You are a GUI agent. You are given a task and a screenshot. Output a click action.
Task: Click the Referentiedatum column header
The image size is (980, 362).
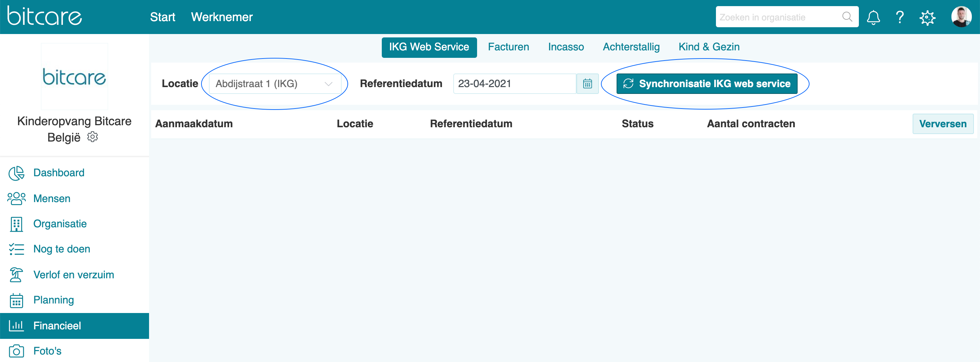471,124
